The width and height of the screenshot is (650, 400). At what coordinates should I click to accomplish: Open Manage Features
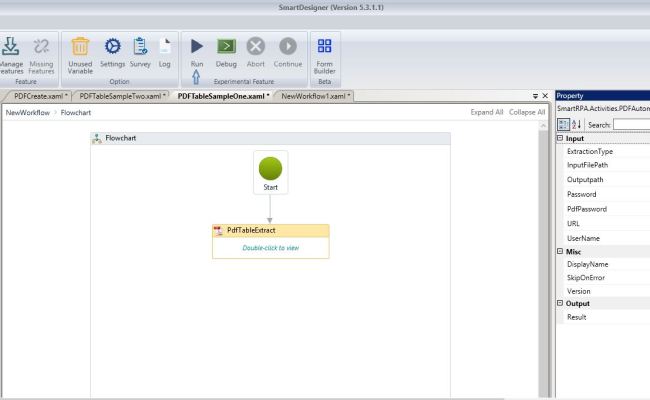pos(11,56)
